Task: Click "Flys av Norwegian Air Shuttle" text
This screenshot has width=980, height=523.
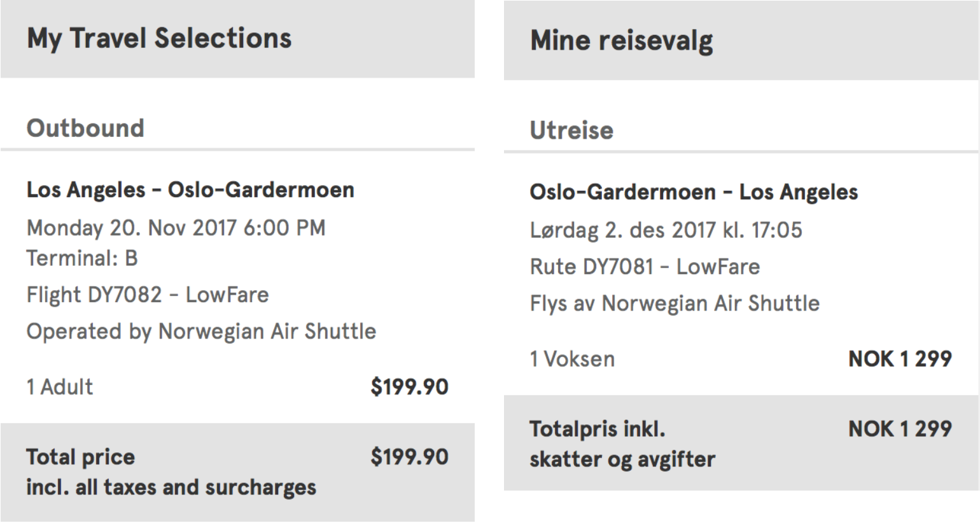Action: [x=675, y=303]
